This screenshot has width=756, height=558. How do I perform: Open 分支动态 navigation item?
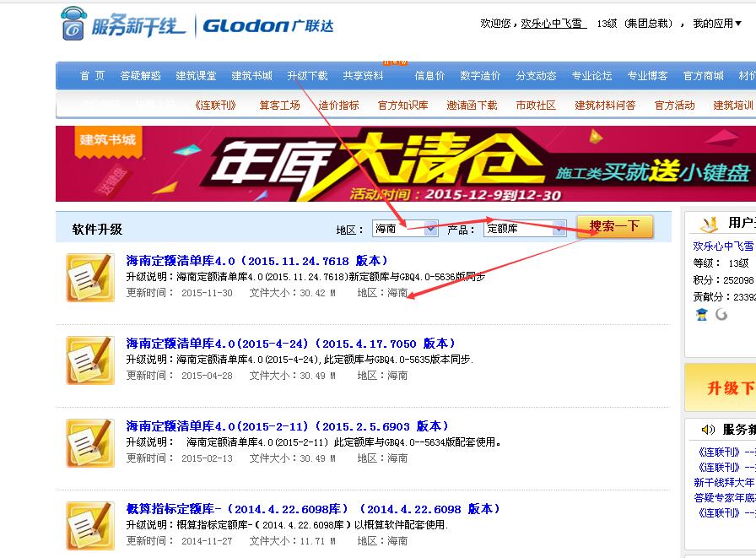[x=536, y=76]
